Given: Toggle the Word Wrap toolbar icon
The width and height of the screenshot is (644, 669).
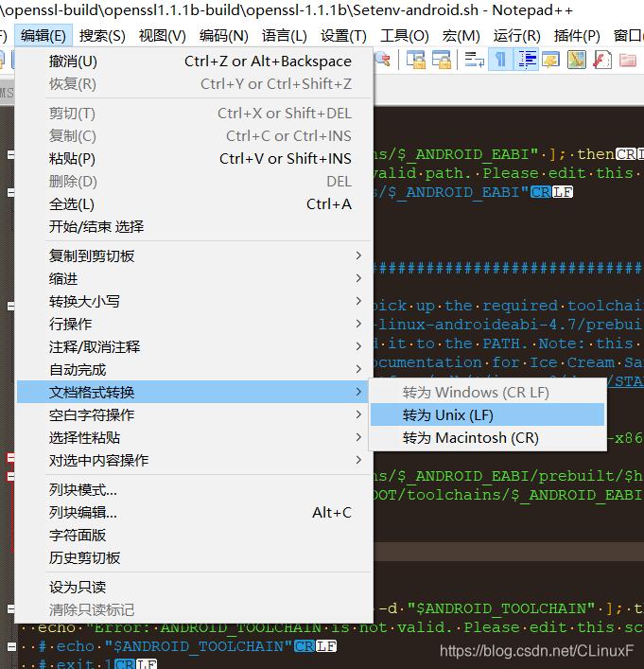Looking at the screenshot, I should [475, 60].
